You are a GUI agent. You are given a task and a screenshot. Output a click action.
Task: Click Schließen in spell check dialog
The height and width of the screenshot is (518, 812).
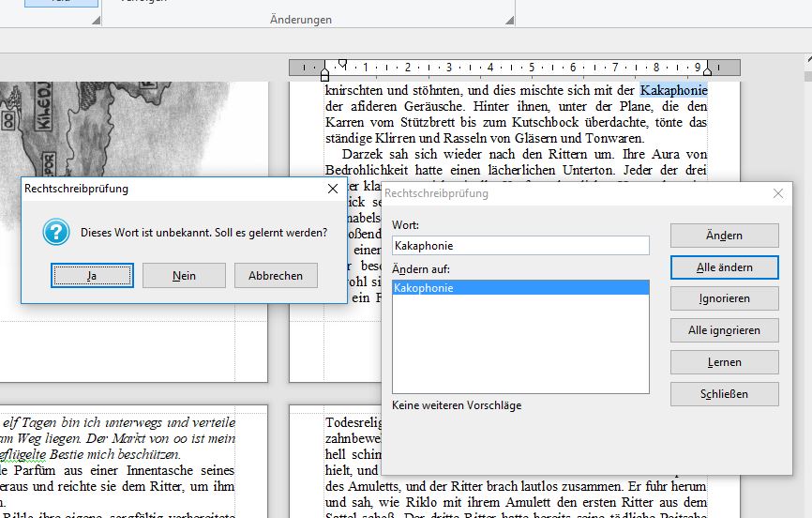pyautogui.click(x=724, y=394)
